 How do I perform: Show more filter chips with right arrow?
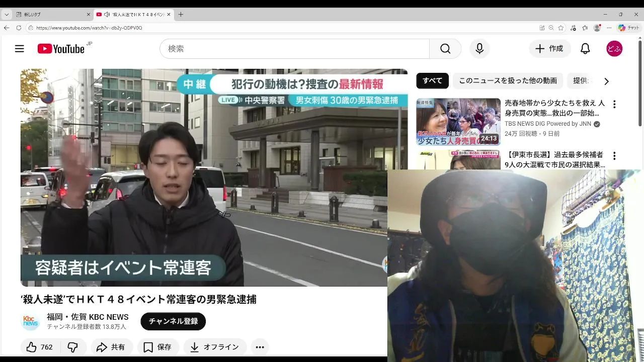click(x=606, y=81)
